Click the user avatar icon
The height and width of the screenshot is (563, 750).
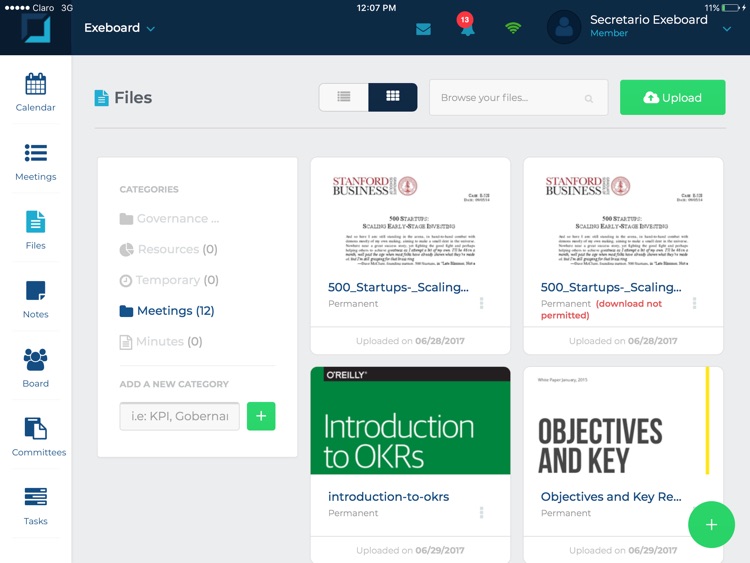(x=564, y=27)
